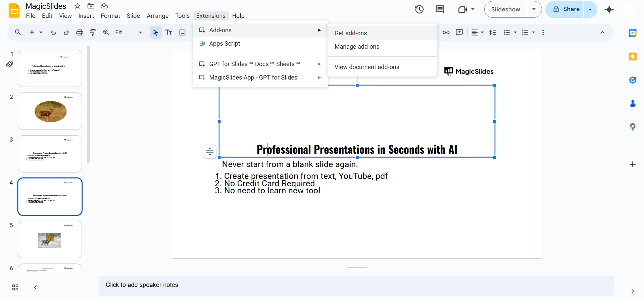Image resolution: width=644 pixels, height=299 pixels.
Task: Activate the paint format tool
Action: coord(93,32)
